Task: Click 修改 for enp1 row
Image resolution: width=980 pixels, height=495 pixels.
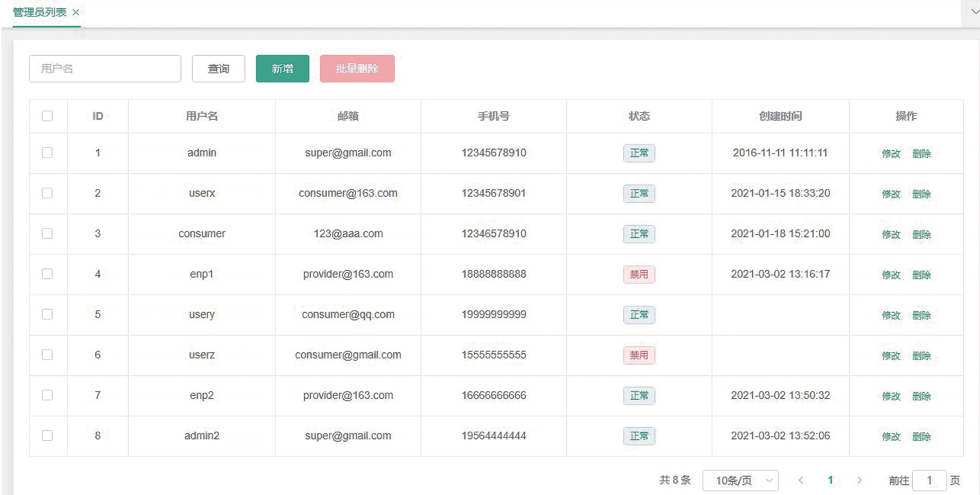Action: [x=891, y=274]
